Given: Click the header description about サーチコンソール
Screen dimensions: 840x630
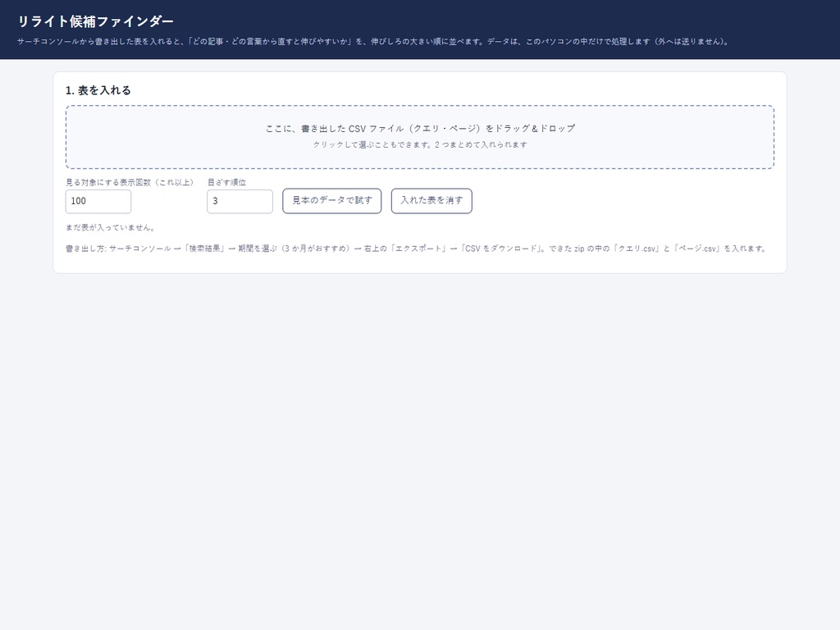Looking at the screenshot, I should point(373,41).
